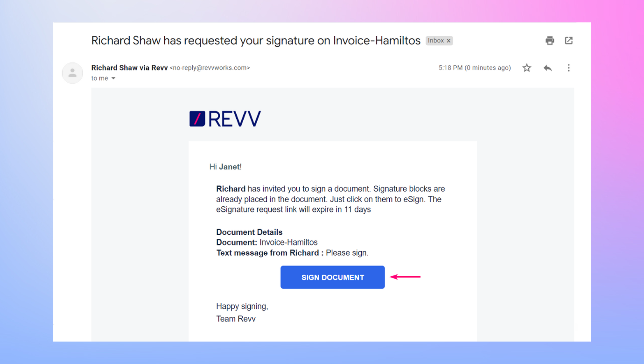Select the 'Please sign' message text
This screenshot has height=364, width=644.
(x=347, y=252)
